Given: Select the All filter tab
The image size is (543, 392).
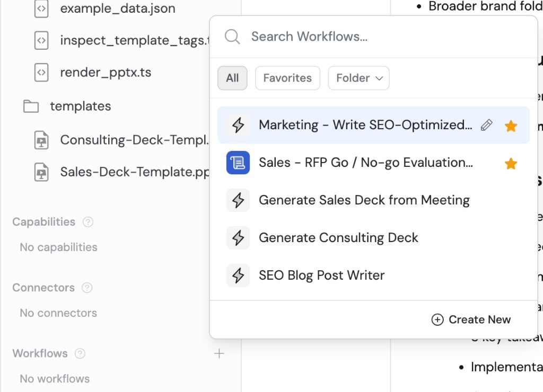Looking at the screenshot, I should point(232,78).
